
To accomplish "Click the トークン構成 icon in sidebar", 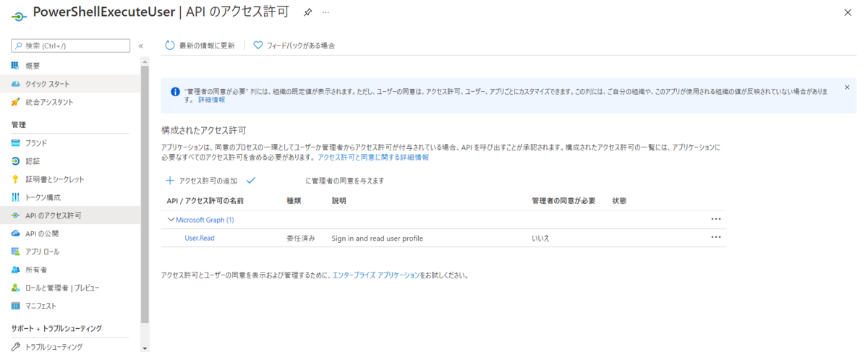I will 15,197.
